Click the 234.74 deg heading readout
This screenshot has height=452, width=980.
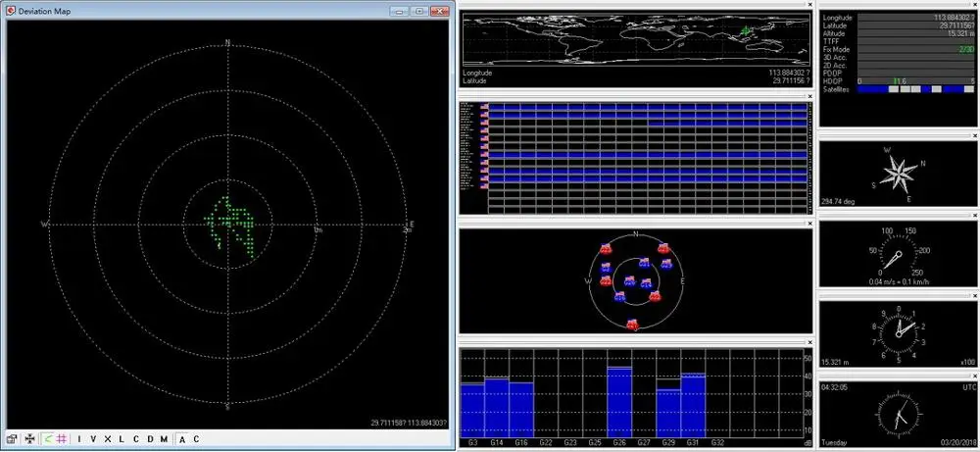click(x=838, y=202)
